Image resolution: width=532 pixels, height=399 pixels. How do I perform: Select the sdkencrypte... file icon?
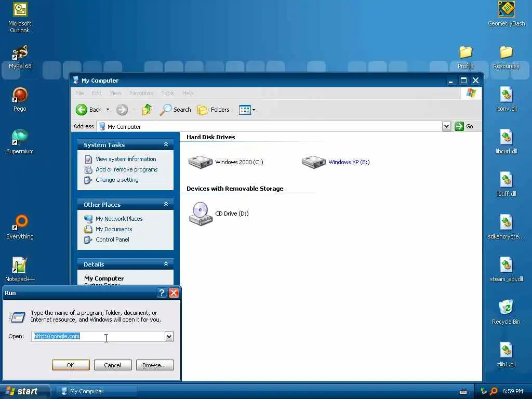(506, 227)
